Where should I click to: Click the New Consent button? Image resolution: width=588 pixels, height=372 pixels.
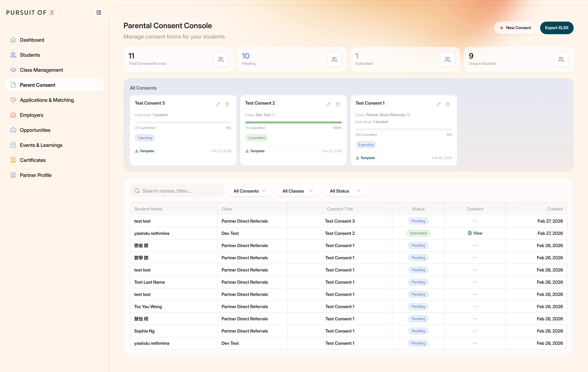(515, 28)
